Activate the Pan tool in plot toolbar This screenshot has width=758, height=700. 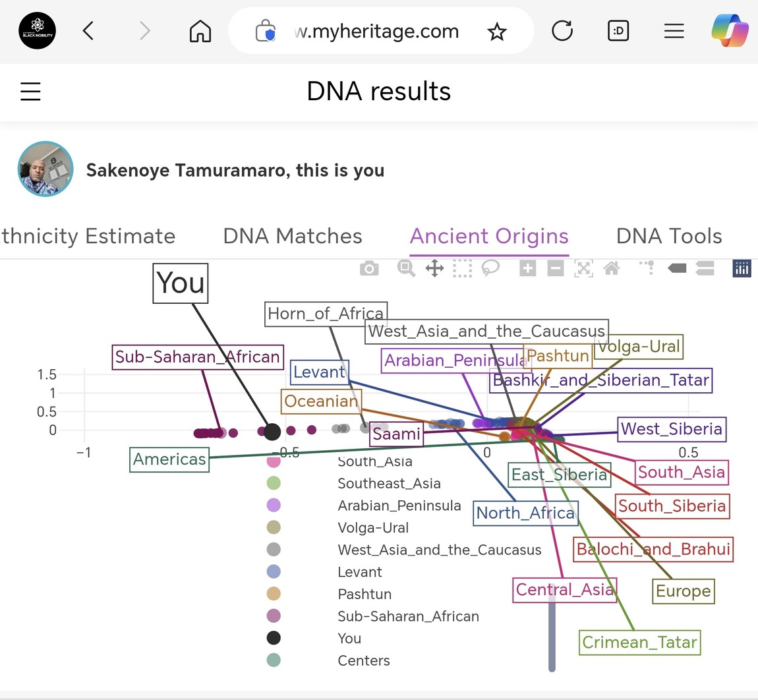point(434,268)
